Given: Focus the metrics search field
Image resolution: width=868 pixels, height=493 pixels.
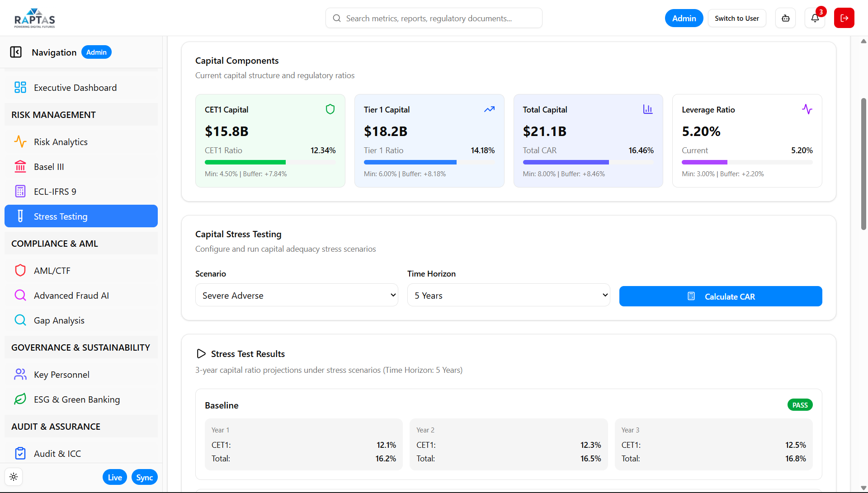Looking at the screenshot, I should coord(434,18).
